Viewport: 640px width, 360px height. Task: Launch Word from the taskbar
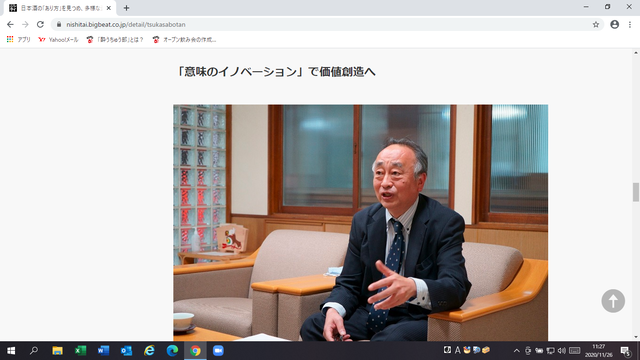tap(103, 351)
